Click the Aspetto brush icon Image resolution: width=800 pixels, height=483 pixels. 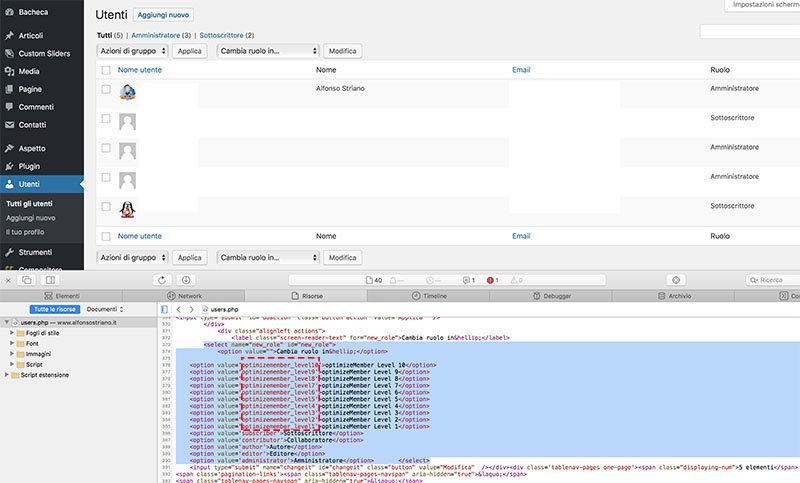coord(9,148)
